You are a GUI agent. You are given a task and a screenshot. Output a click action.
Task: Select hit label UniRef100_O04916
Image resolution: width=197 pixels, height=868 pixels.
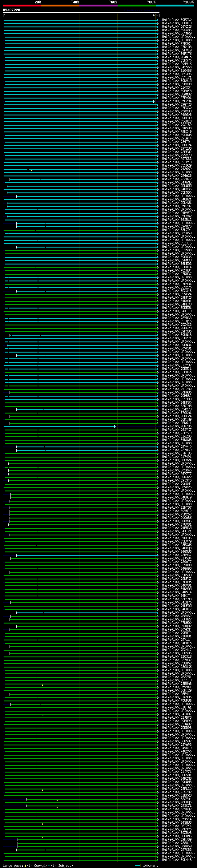coord(177,64)
